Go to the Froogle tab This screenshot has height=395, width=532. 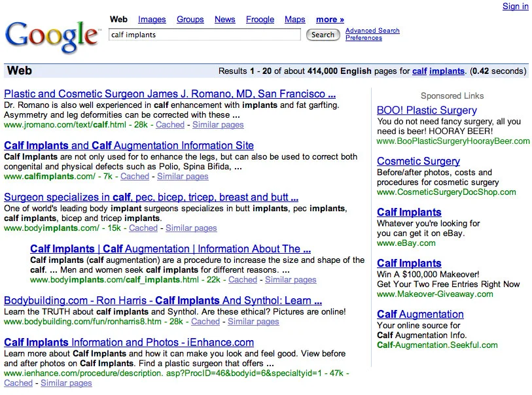click(x=260, y=20)
